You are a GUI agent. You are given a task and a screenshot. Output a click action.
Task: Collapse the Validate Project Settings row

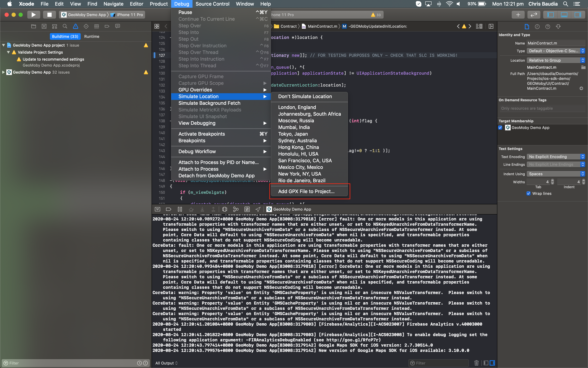[x=9, y=52]
